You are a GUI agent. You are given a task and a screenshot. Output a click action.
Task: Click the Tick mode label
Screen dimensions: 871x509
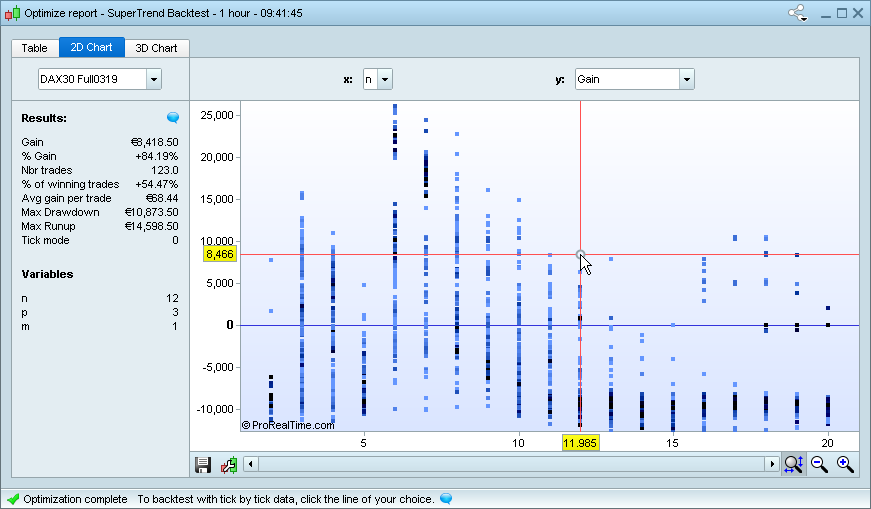coord(46,240)
